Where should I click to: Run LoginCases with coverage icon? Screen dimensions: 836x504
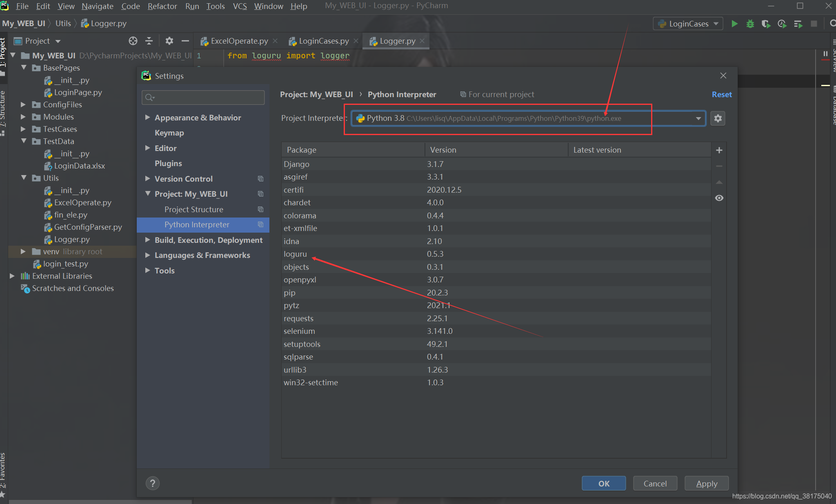tap(766, 24)
